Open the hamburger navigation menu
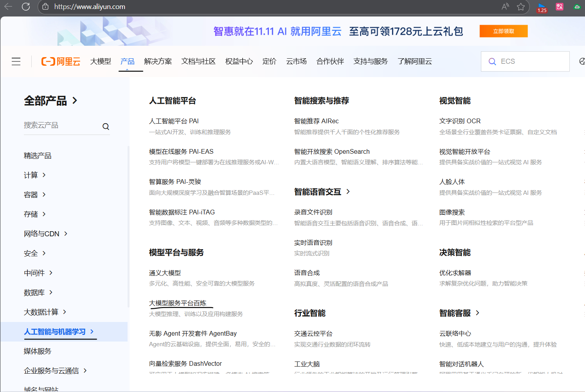Viewport: 585px width, 392px height. pyautogui.click(x=16, y=61)
